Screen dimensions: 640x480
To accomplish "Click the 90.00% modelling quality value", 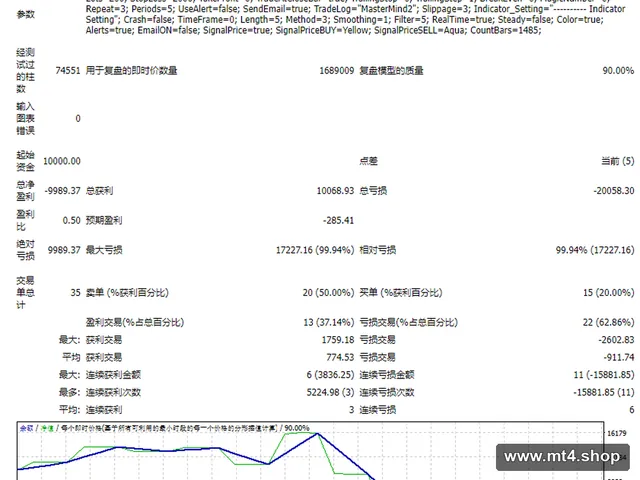I will (618, 71).
